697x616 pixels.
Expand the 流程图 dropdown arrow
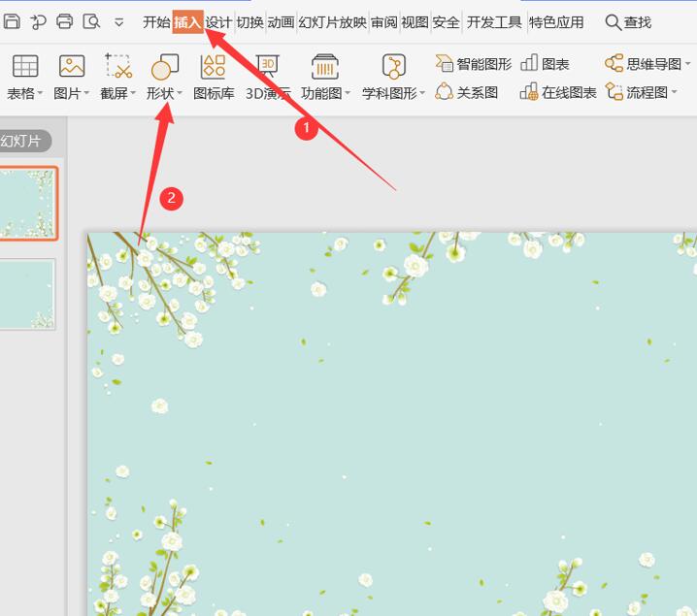pyautogui.click(x=674, y=92)
